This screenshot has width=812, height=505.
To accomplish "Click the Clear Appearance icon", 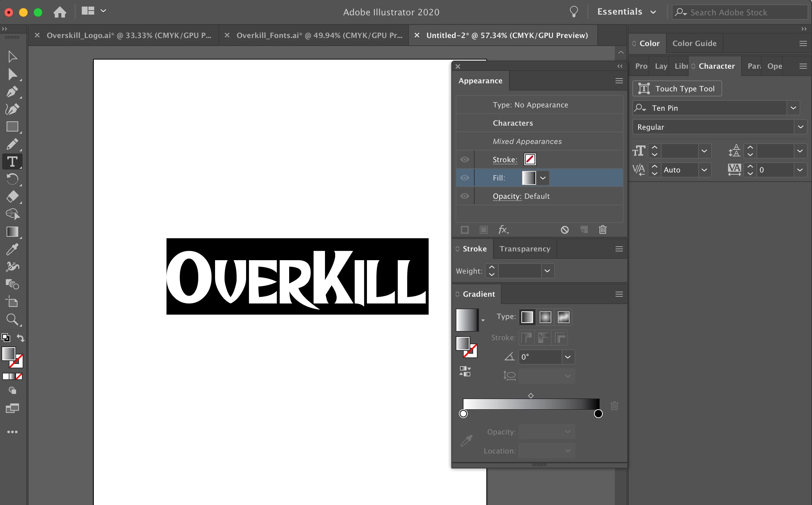I will (565, 230).
